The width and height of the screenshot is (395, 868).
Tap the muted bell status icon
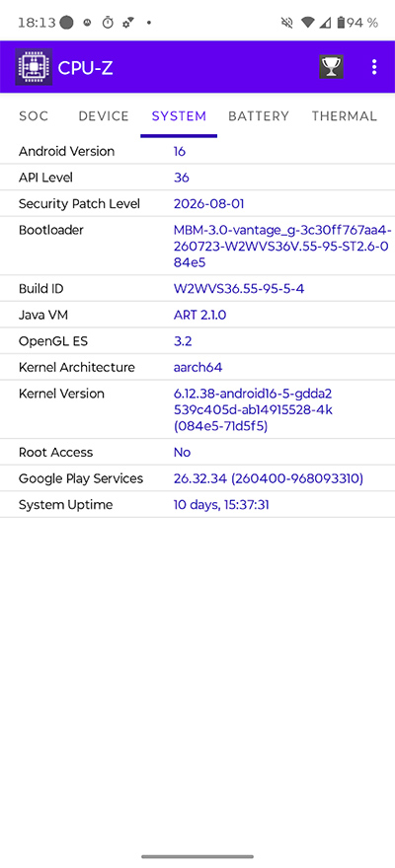[x=286, y=23]
